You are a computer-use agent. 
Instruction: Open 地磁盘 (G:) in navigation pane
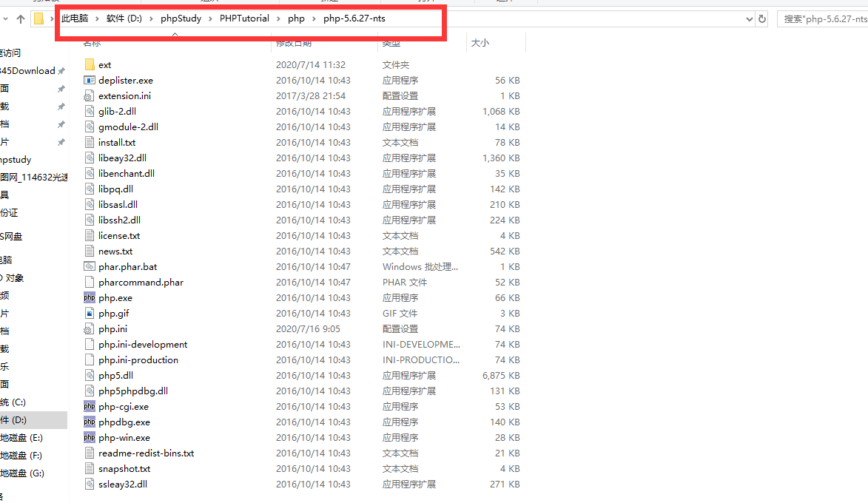point(22,473)
